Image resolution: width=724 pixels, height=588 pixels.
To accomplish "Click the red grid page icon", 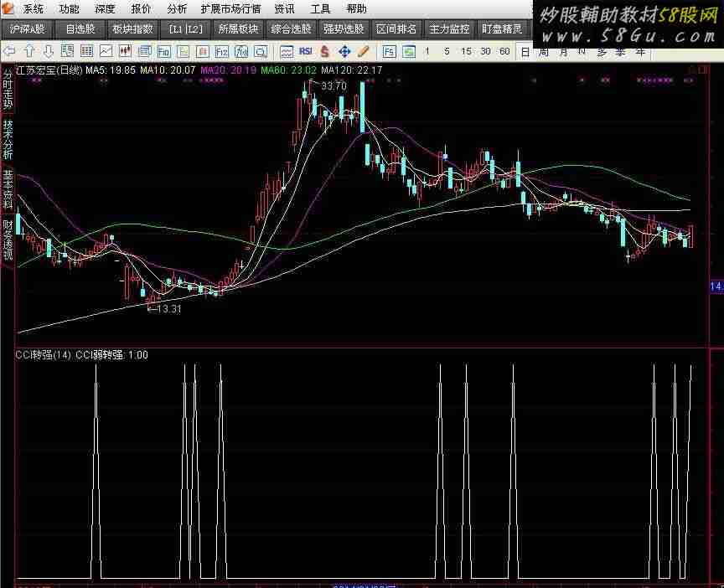I will pyautogui.click(x=202, y=52).
